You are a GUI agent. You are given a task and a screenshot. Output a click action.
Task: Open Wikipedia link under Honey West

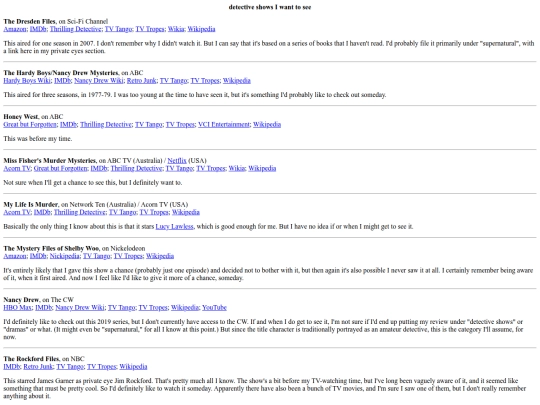pos(267,124)
